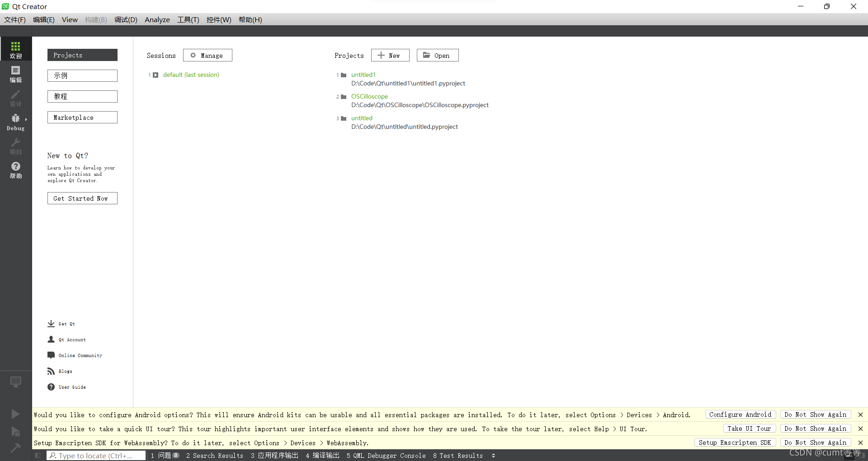Open the Projects (项目) mode

(x=16, y=146)
